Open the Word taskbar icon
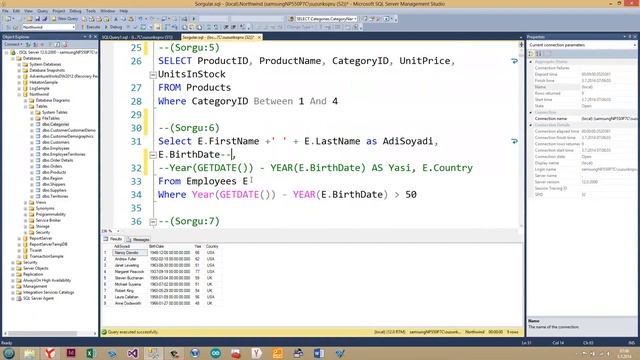 (319, 353)
